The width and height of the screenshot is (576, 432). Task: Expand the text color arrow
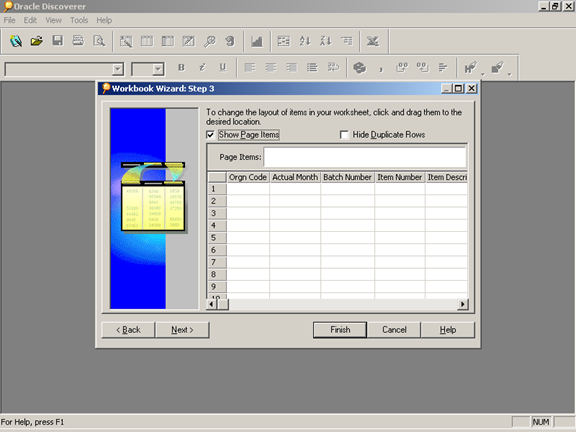(x=483, y=74)
